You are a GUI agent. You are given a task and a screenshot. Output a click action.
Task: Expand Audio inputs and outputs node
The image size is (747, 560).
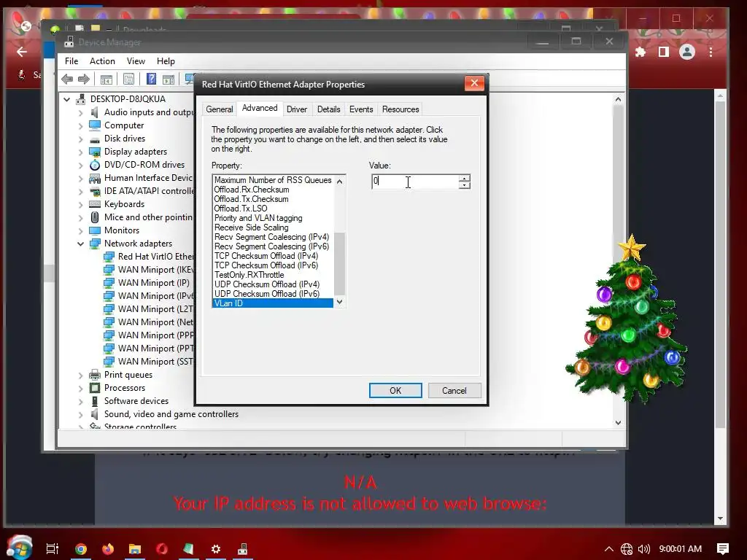coord(80,113)
